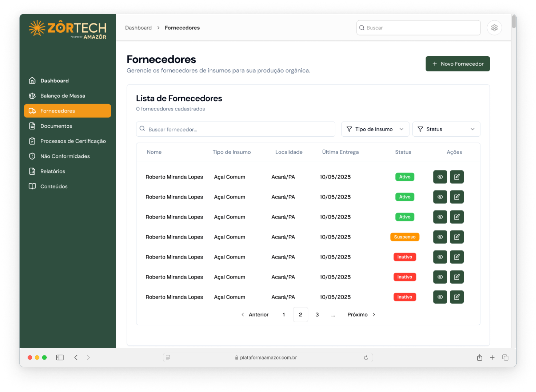536x392 pixels.
Task: Click the Novo Fornecedor button
Action: click(457, 64)
